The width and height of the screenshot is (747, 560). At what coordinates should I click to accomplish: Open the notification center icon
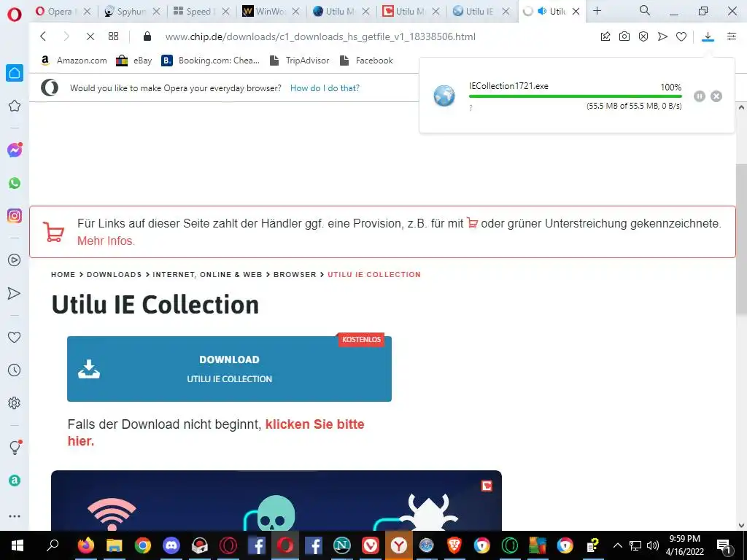724,545
